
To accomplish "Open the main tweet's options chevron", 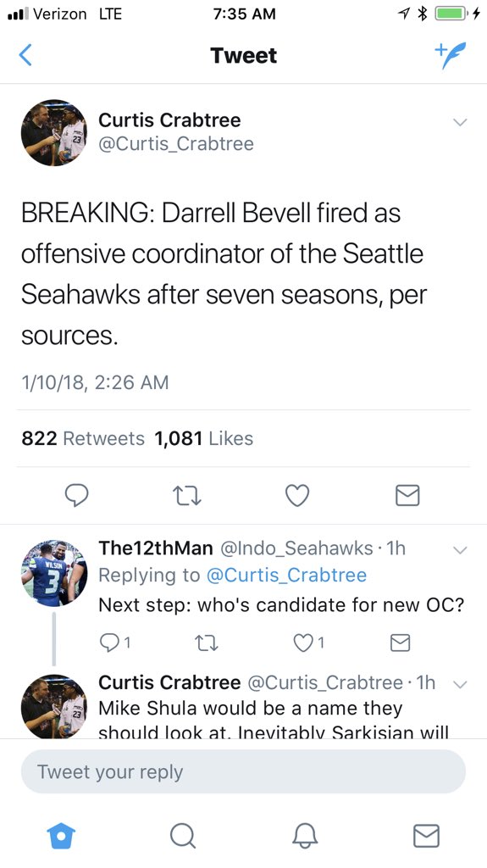I will click(x=460, y=122).
